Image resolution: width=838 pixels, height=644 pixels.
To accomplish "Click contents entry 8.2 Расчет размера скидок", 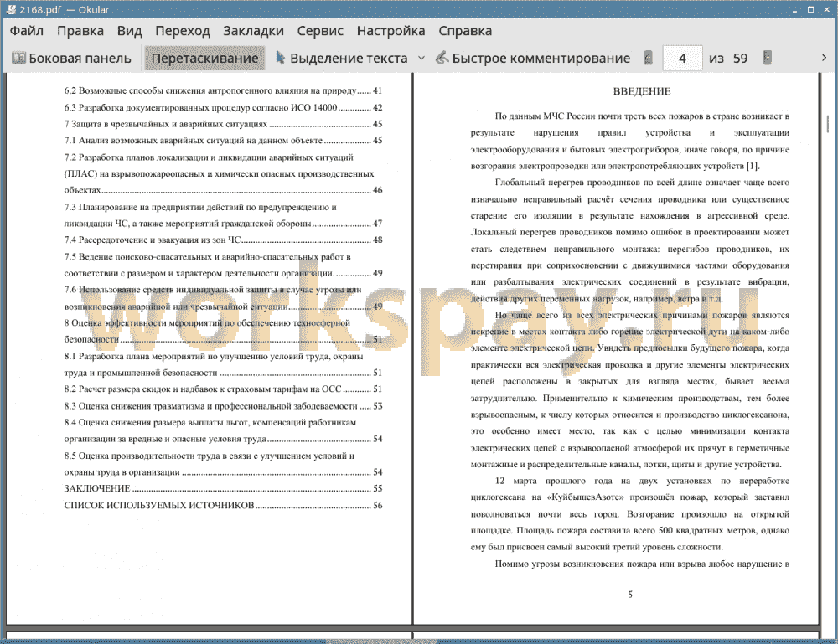I will (x=223, y=389).
